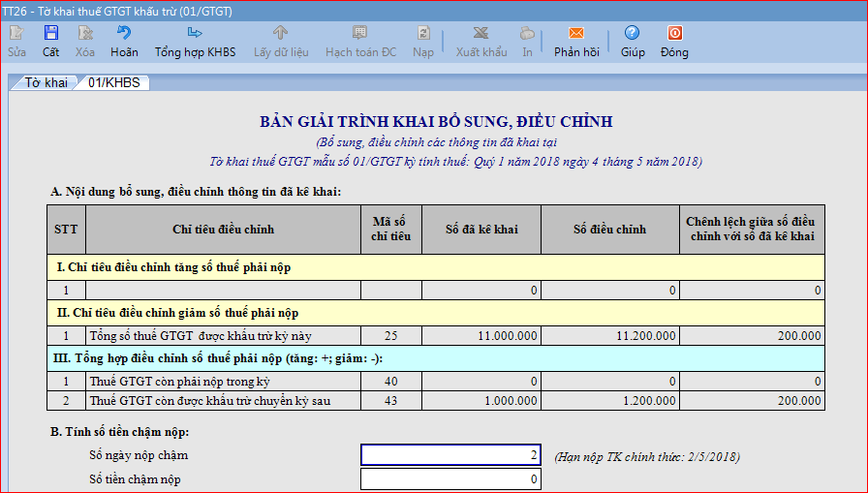
Task: Switch to the Tờ khai tab
Action: pyautogui.click(x=46, y=82)
